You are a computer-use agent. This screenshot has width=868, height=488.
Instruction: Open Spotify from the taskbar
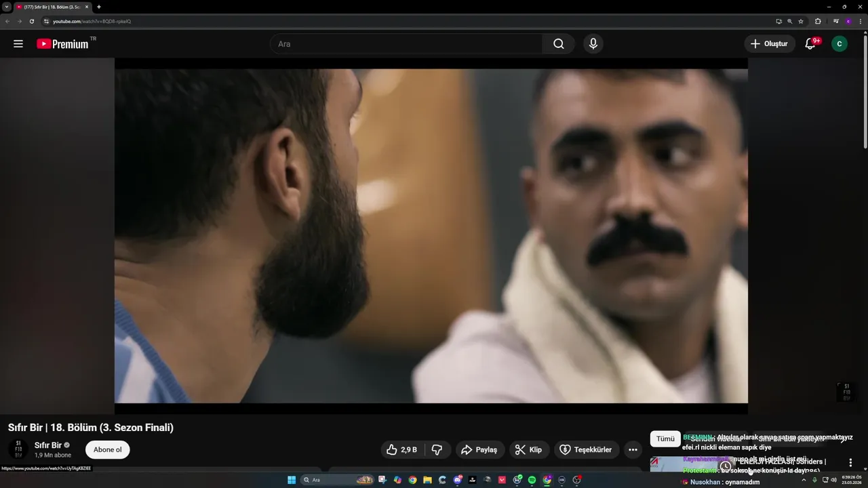coord(532,480)
